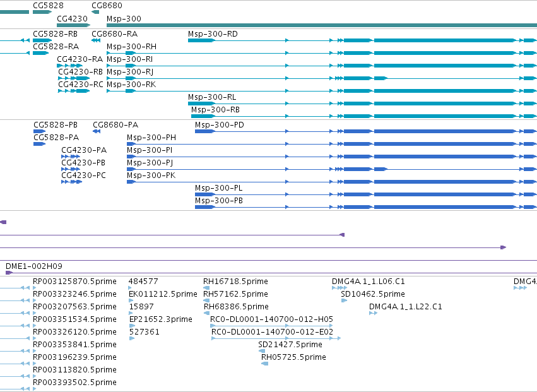This screenshot has height=392, width=537.
Task: Click the Msp-300-PB protein label
Action: pos(219,201)
